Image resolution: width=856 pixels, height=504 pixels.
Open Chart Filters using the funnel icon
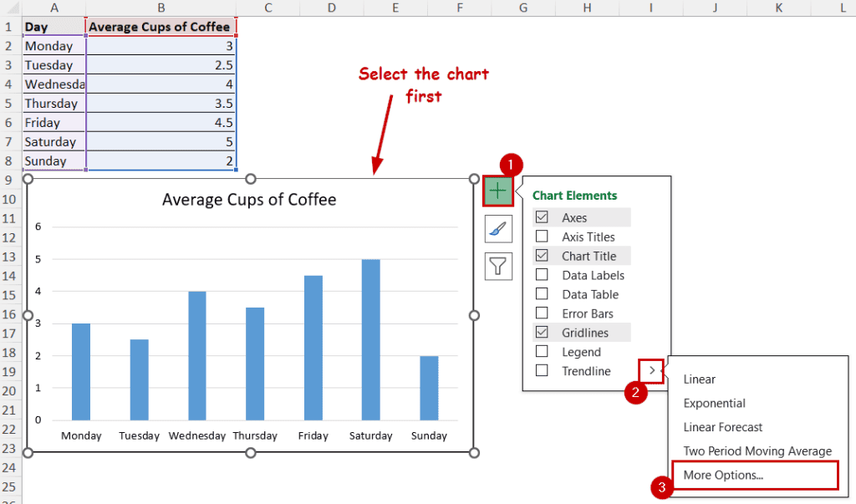point(497,266)
